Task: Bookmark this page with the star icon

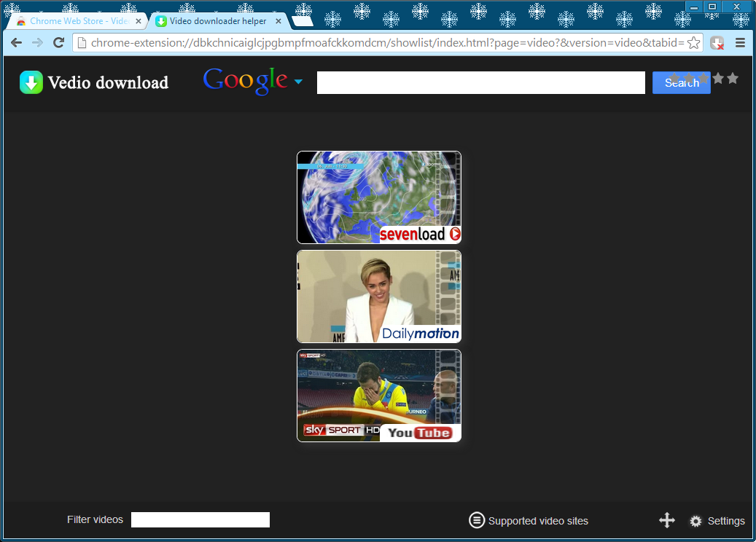Action: 693,43
